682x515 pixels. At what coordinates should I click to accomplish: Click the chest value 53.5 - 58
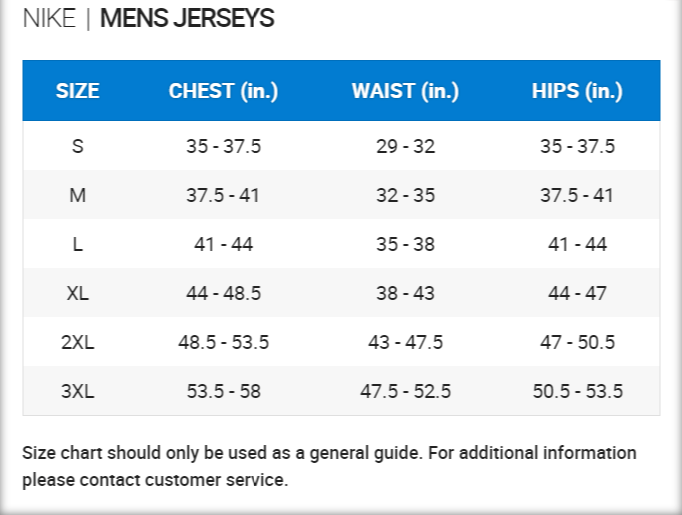pyautogui.click(x=223, y=391)
